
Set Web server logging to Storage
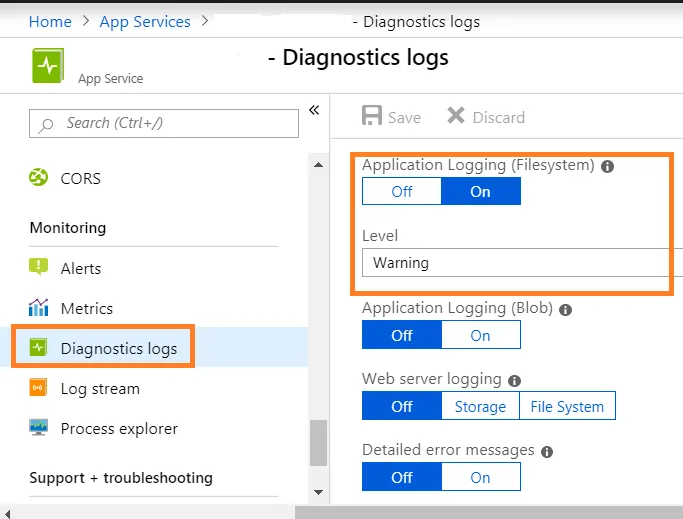(480, 406)
